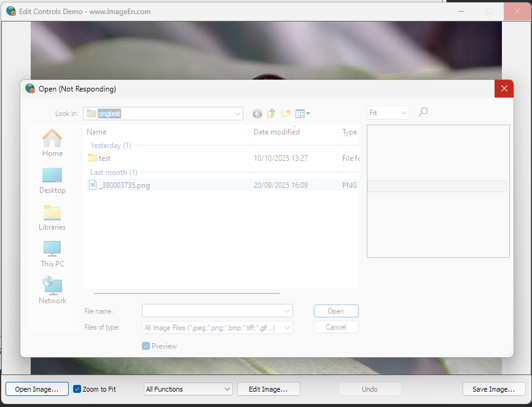Create a new folder

[286, 114]
